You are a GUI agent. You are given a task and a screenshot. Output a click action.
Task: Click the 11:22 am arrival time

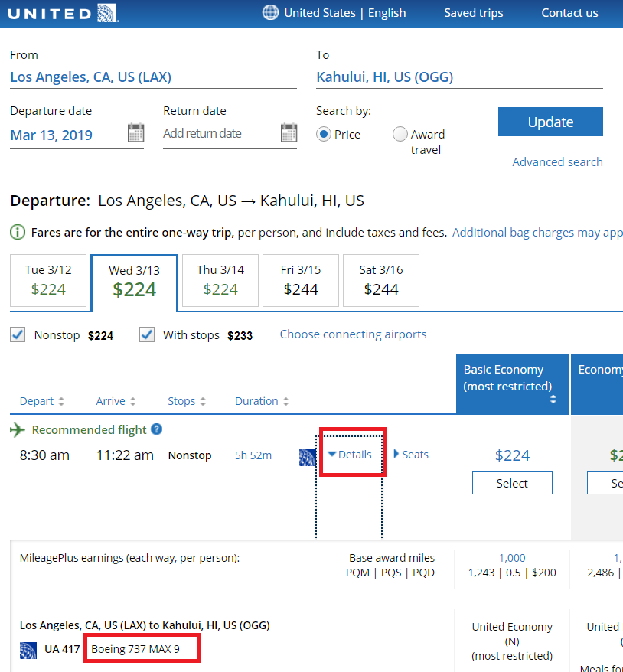click(125, 455)
